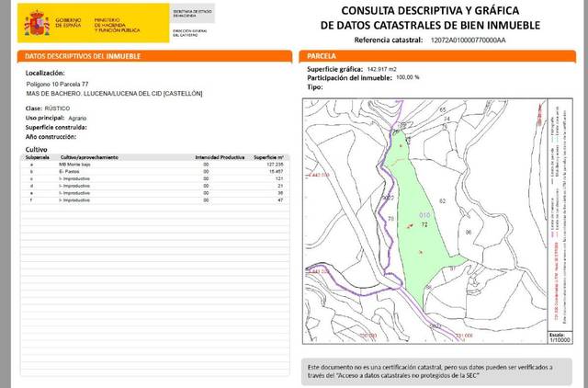Click the 'Clase:' label
The height and width of the screenshot is (388, 588).
(x=34, y=108)
